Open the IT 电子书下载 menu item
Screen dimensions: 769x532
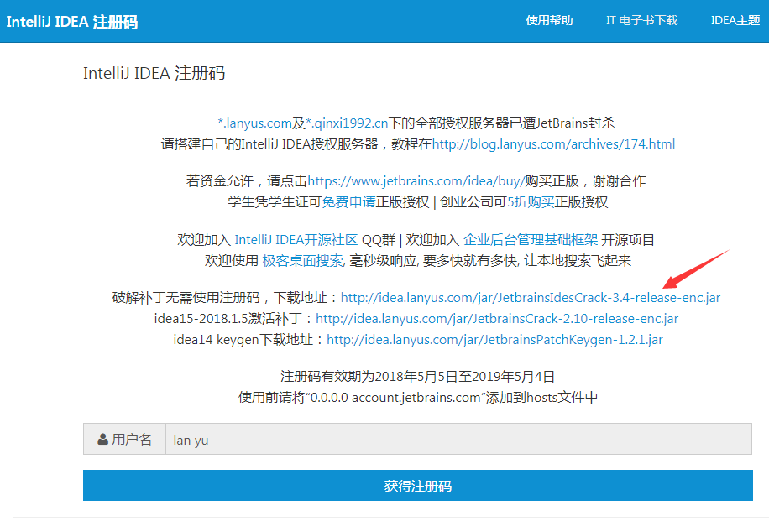[641, 21]
